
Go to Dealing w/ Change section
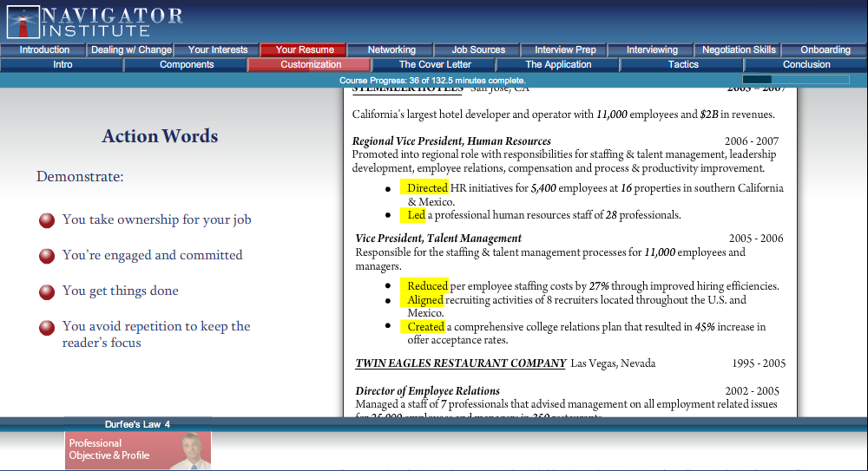[131, 49]
